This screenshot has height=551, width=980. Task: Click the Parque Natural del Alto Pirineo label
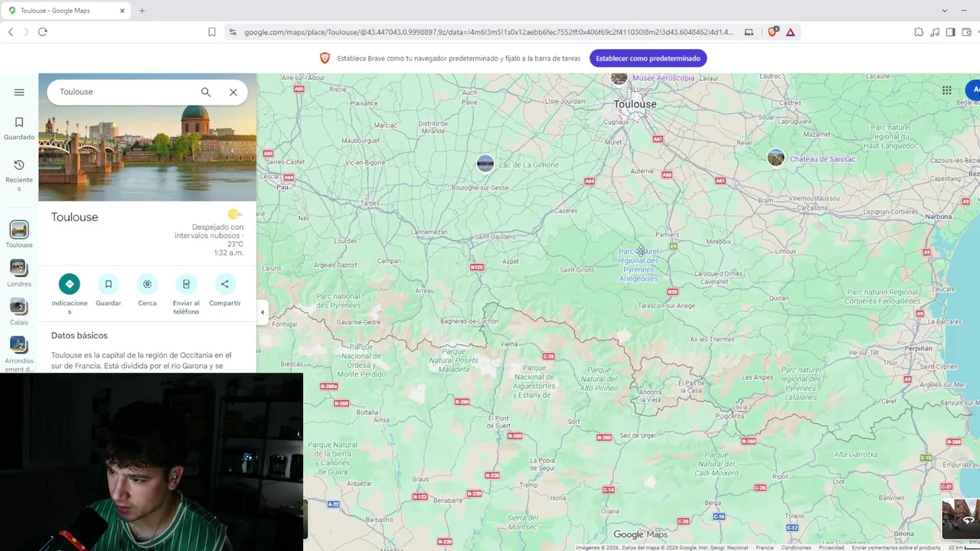pyautogui.click(x=599, y=379)
